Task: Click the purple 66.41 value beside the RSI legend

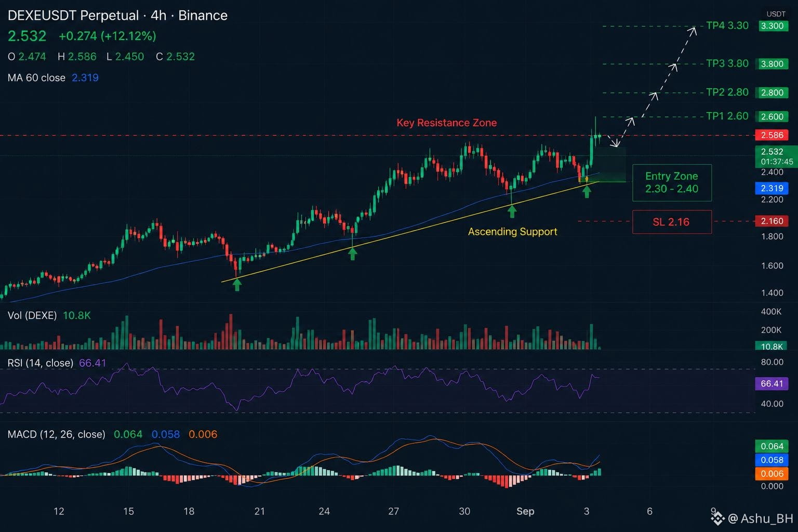Action: [x=92, y=363]
